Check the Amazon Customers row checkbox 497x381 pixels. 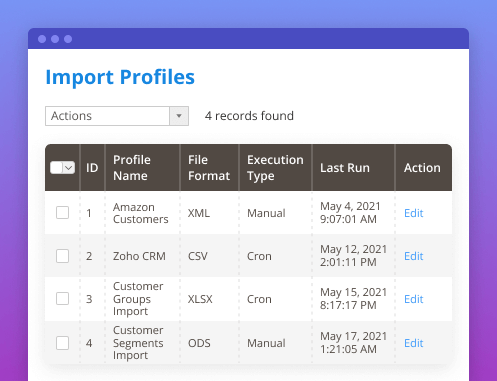pos(62,213)
